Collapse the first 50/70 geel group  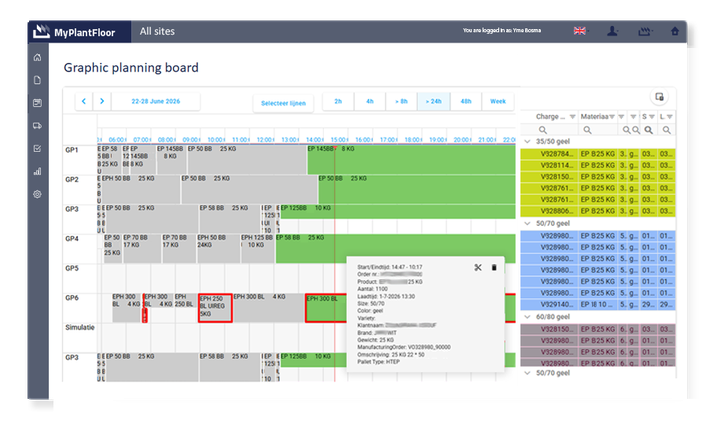pos(527,223)
